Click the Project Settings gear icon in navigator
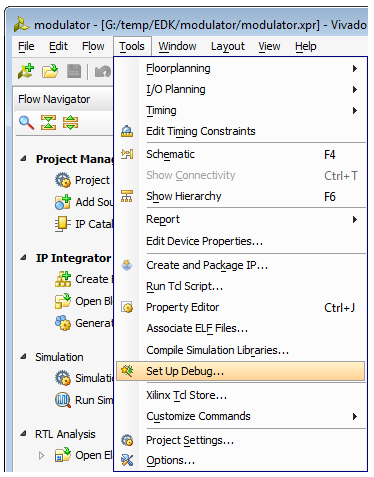374x477 pixels. (63, 180)
